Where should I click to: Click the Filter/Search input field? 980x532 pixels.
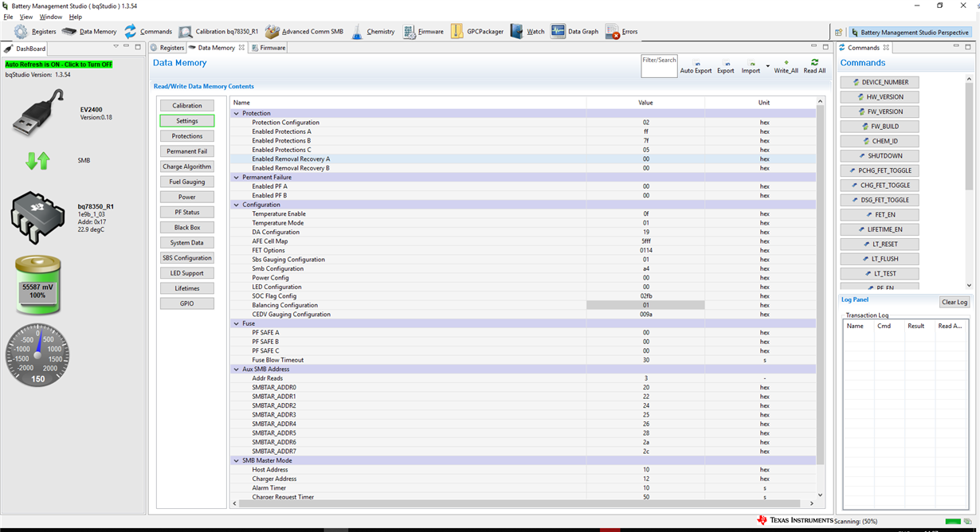659,66
